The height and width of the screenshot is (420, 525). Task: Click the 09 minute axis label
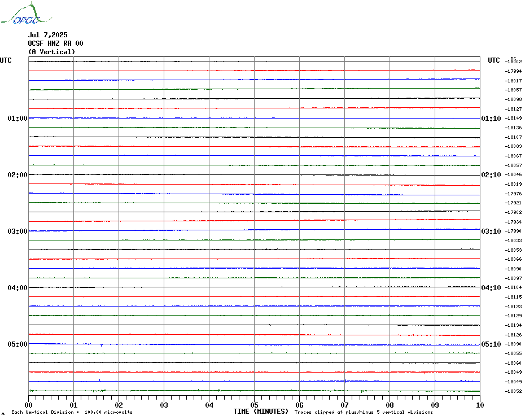click(435, 405)
